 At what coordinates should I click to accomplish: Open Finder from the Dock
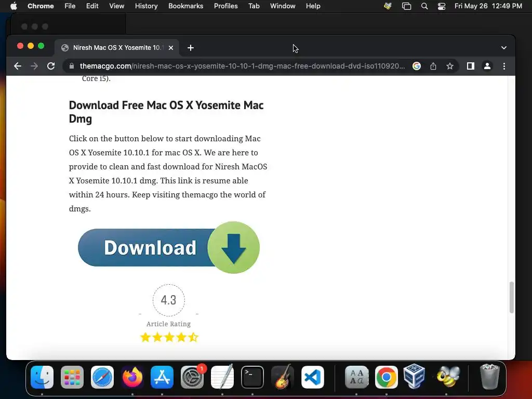pyautogui.click(x=42, y=377)
